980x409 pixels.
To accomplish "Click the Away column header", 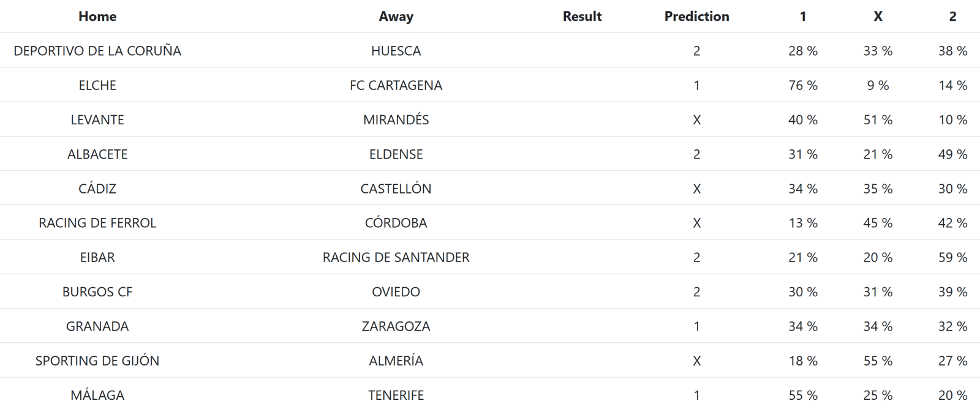I will point(396,17).
